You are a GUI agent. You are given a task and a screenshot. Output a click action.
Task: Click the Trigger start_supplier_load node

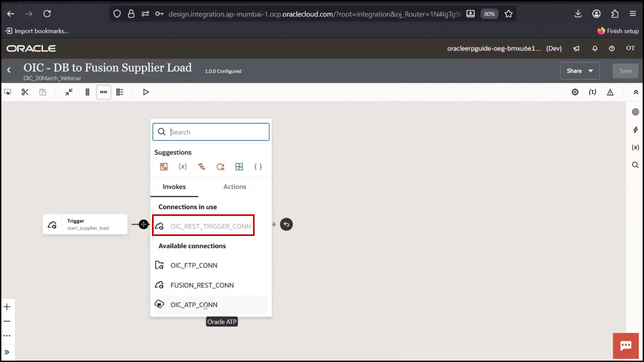pyautogui.click(x=85, y=224)
